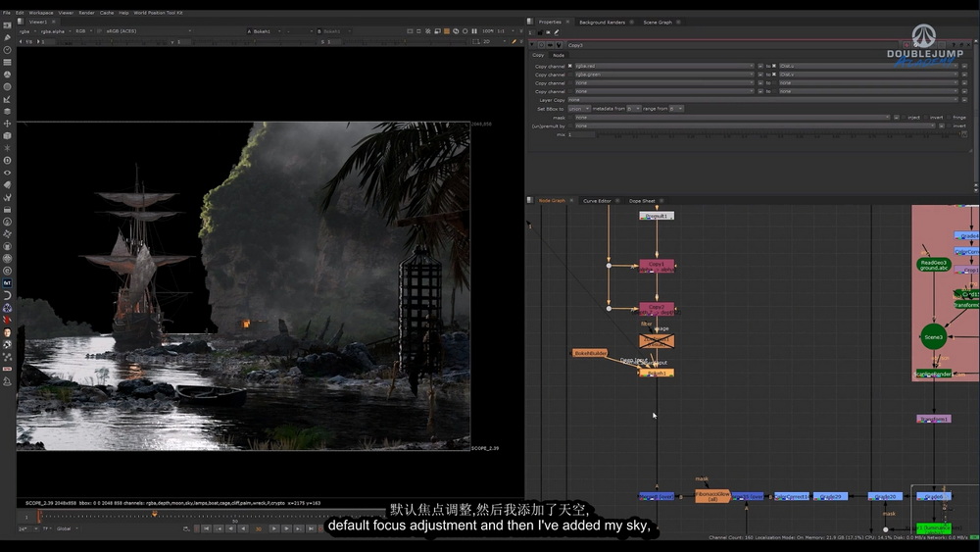Image resolution: width=980 pixels, height=552 pixels.
Task: Select the Copy1 node in node graph
Action: (x=657, y=267)
